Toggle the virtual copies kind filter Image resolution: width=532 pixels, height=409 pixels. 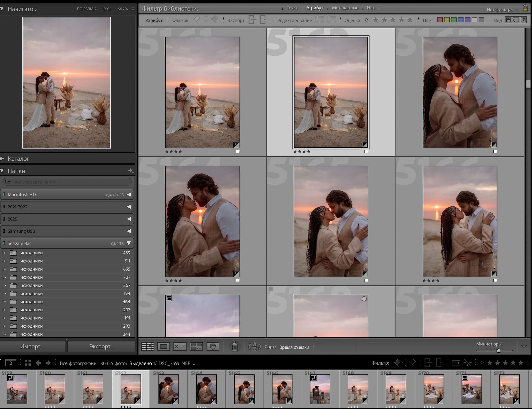(516, 20)
